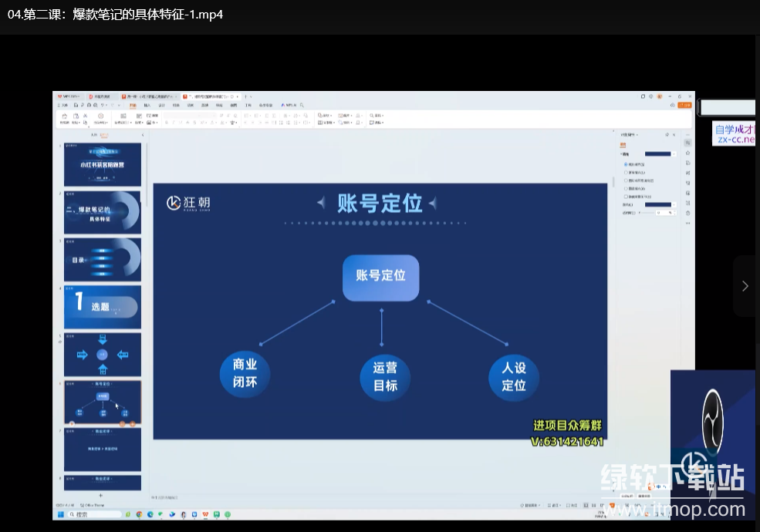Click the Windows Start button
This screenshot has width=760, height=532.
[59, 514]
